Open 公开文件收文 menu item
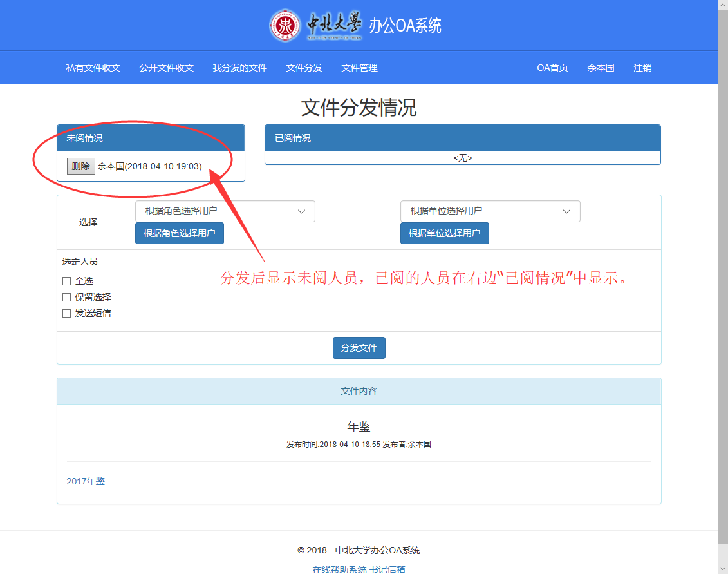The width and height of the screenshot is (728, 574). 166,68
